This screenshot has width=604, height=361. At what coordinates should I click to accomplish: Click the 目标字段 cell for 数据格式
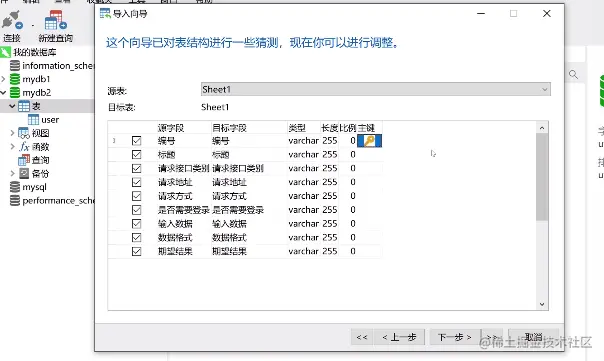[249, 238]
